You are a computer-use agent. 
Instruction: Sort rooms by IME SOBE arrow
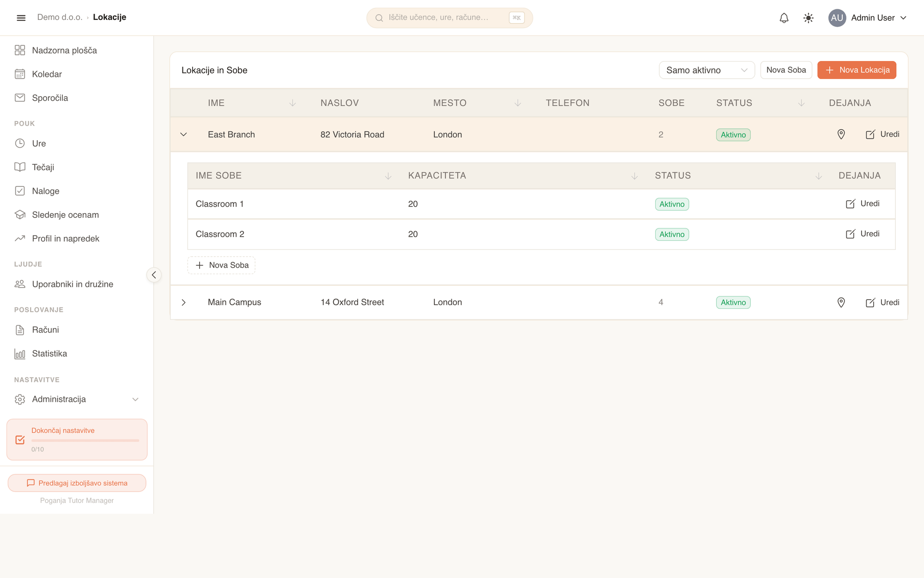(388, 176)
